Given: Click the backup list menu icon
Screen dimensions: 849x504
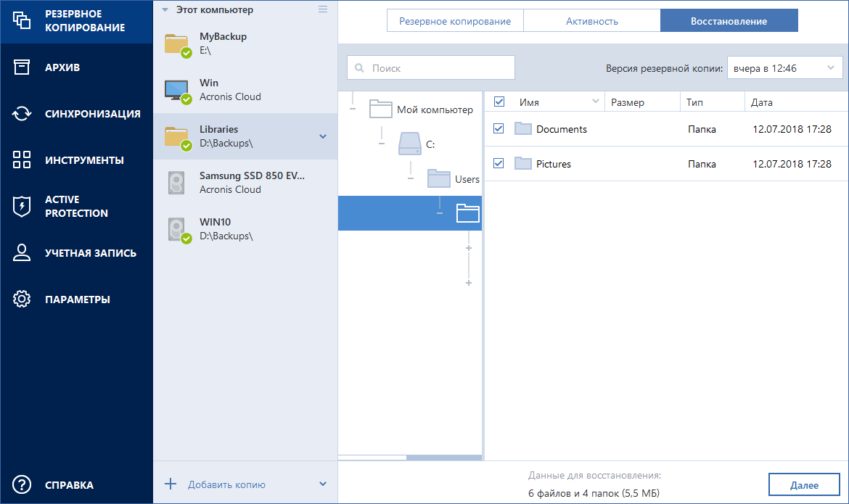Looking at the screenshot, I should [x=323, y=9].
